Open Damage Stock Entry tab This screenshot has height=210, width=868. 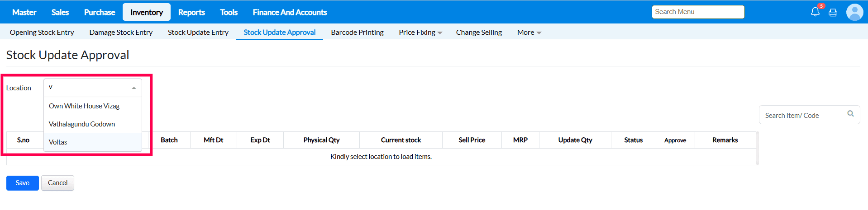click(121, 33)
